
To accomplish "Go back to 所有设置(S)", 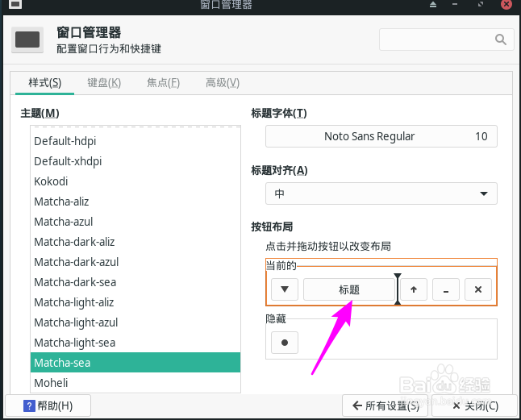I will pos(386,405).
